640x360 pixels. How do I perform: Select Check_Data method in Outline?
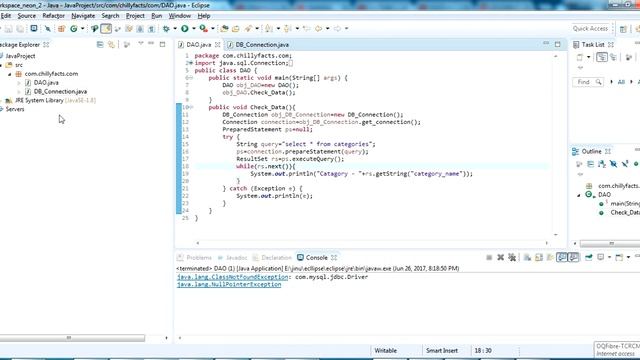(x=625, y=213)
